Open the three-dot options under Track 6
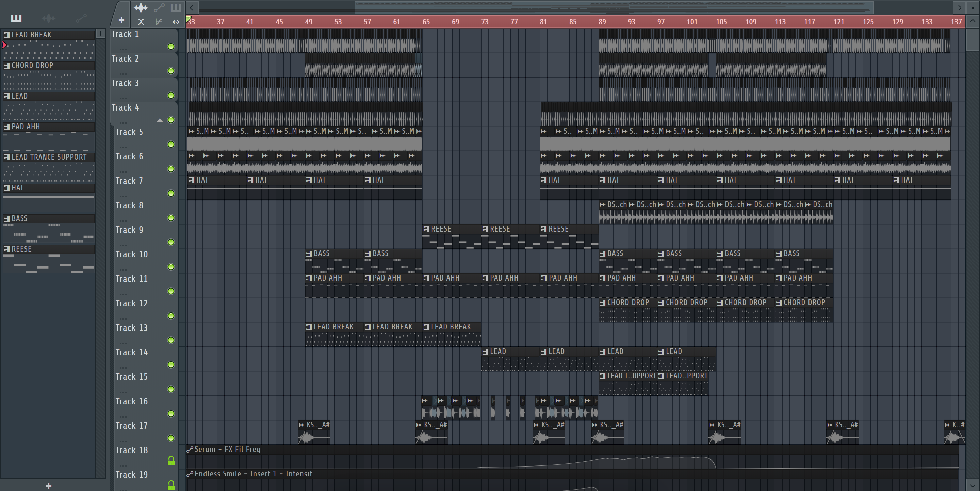This screenshot has height=491, width=980. pyautogui.click(x=123, y=172)
